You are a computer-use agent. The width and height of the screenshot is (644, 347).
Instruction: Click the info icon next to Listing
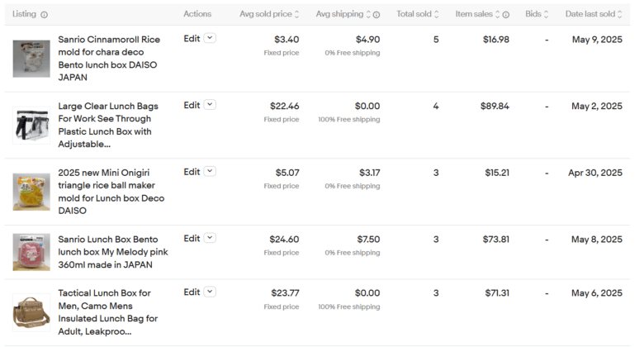[x=45, y=14]
